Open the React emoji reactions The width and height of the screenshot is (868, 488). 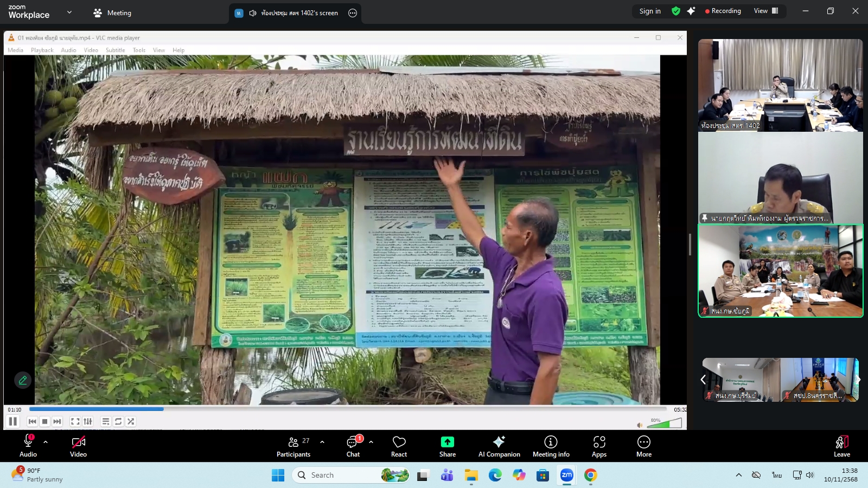point(399,446)
